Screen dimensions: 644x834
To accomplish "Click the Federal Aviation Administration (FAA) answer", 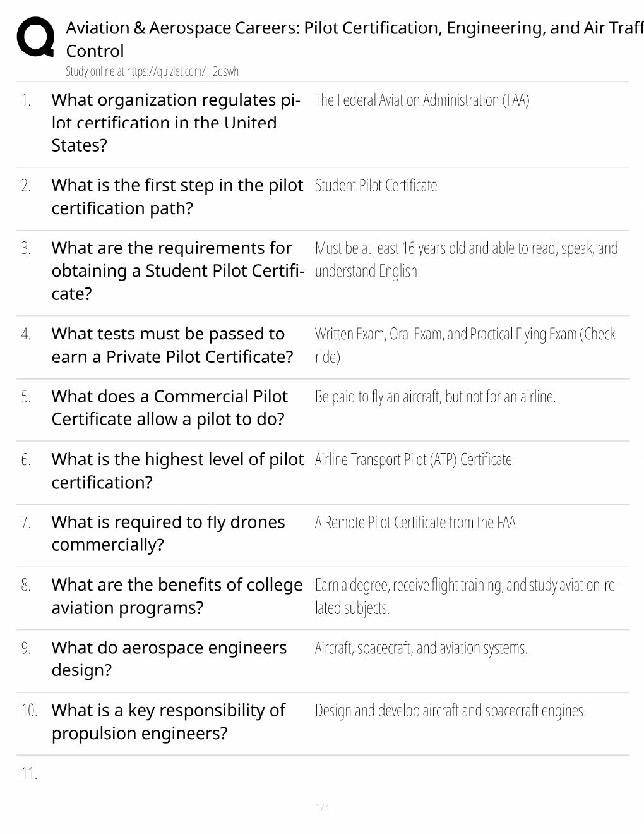I will pyautogui.click(x=422, y=100).
